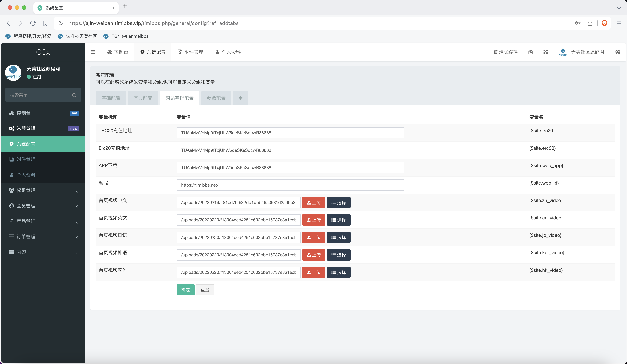Add a new config group with plus tab

[240, 98]
